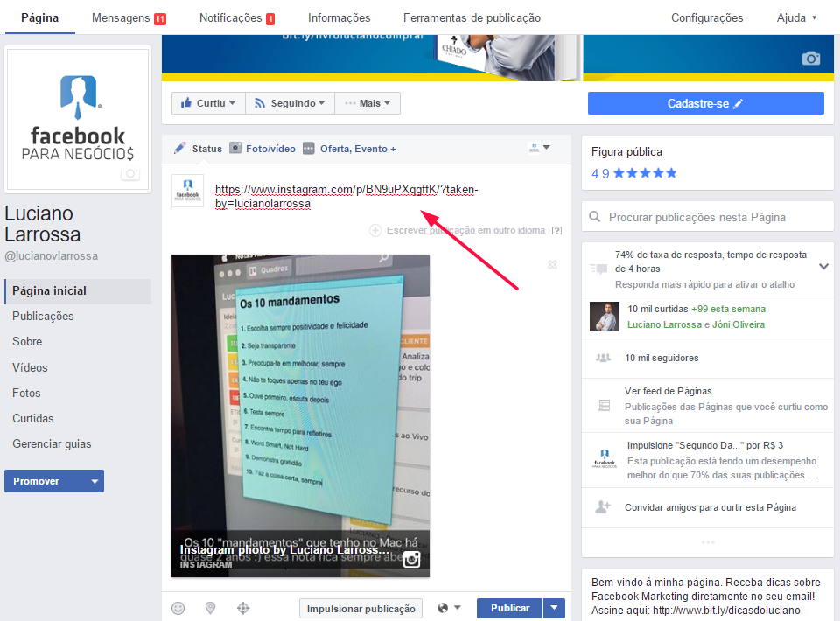Screen dimensions: 840x621
Task: Open the Mensagens tab
Action: 129,17
